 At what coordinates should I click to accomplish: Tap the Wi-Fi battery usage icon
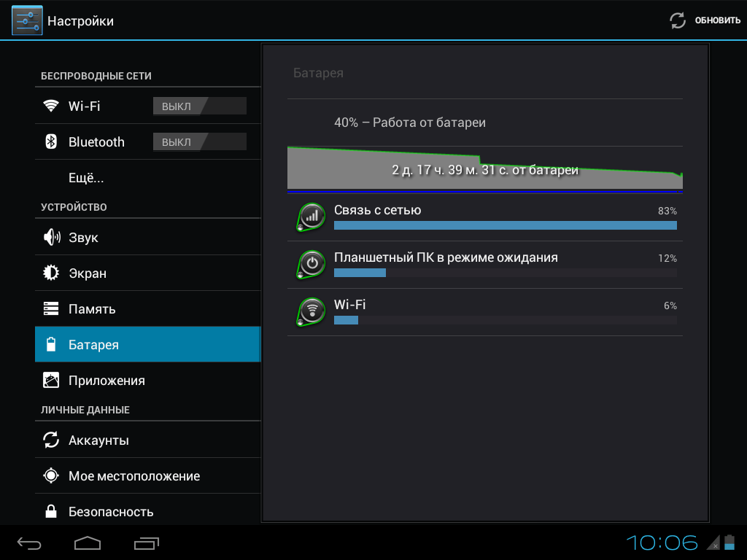(x=311, y=311)
